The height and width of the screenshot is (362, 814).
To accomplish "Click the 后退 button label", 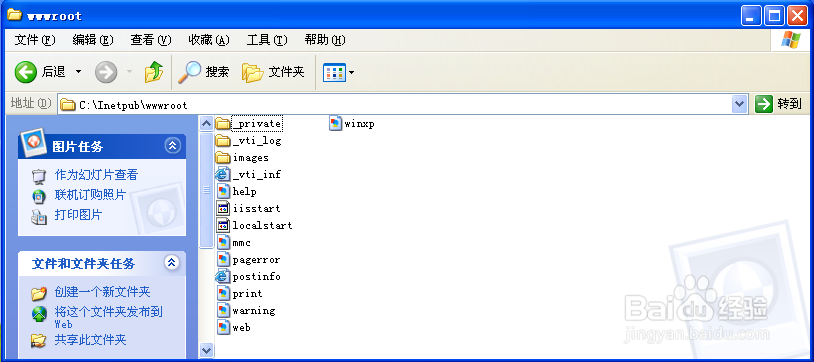I will [x=53, y=72].
